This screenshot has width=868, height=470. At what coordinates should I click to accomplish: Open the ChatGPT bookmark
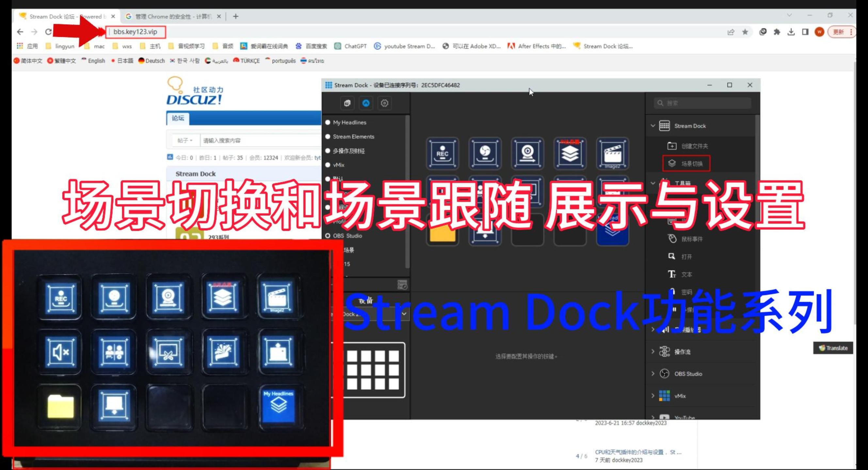tap(350, 46)
